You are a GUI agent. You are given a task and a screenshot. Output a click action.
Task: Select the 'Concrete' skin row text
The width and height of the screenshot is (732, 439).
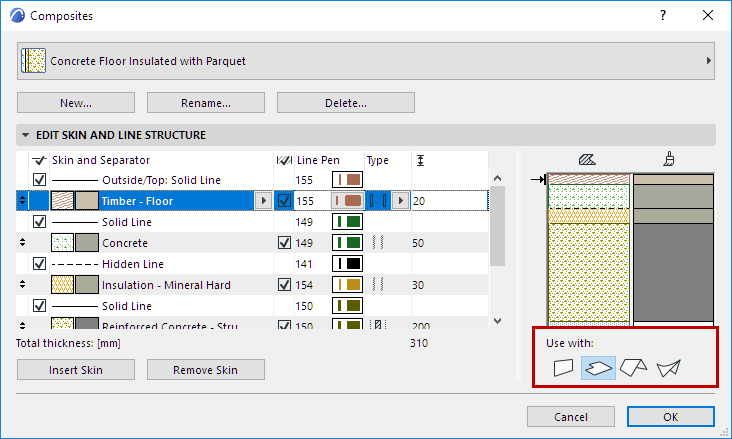click(125, 243)
